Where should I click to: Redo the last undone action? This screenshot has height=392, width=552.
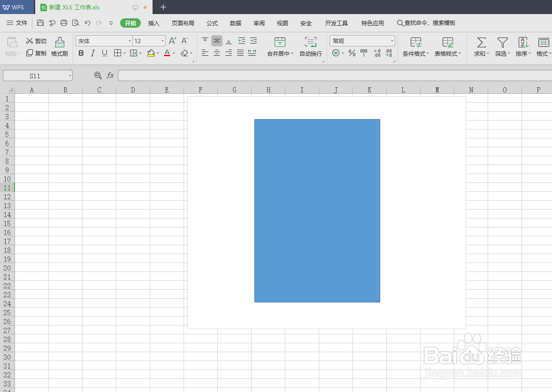(99, 23)
